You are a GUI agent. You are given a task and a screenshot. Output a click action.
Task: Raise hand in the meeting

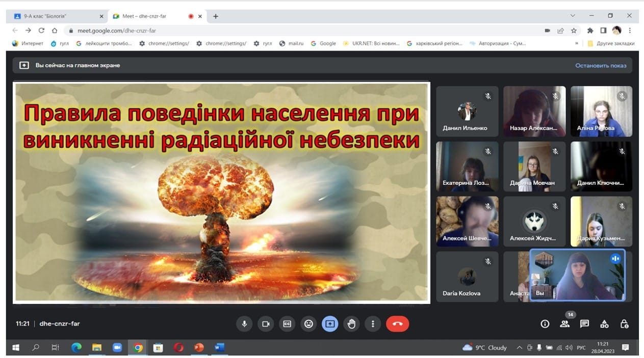coord(351,324)
